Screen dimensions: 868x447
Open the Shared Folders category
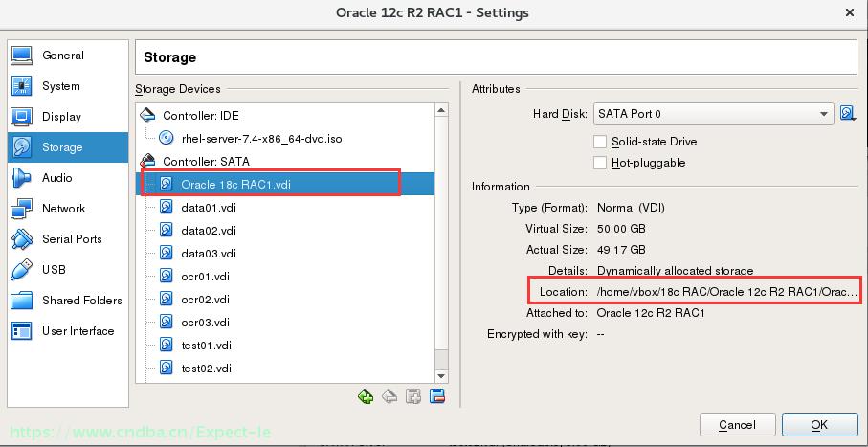coord(68,301)
